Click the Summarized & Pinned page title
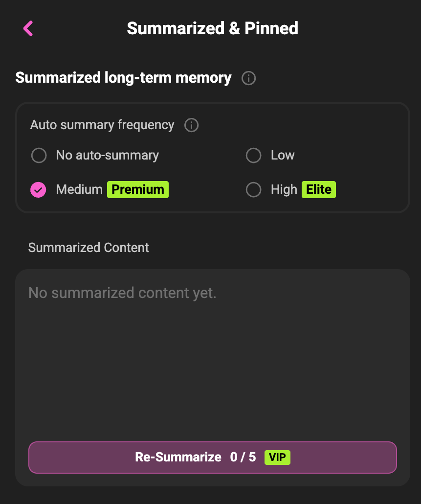421x504 pixels. 213,28
